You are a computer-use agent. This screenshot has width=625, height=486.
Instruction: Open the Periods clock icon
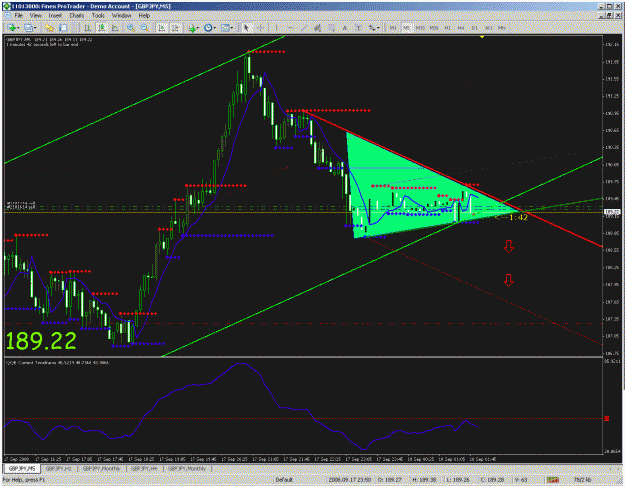point(208,28)
